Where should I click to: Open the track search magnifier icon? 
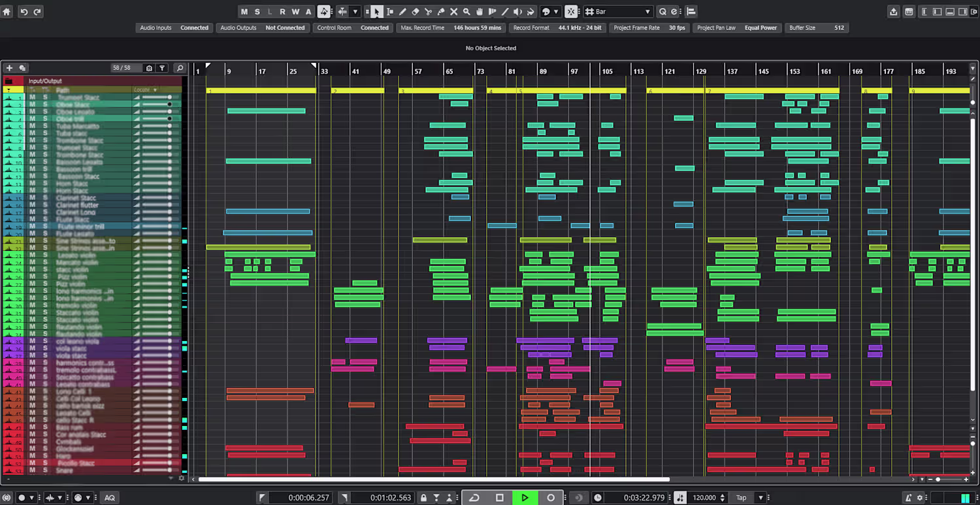180,68
